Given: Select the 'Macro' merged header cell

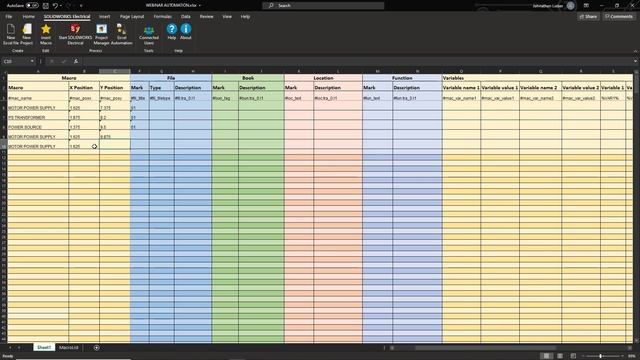Looking at the screenshot, I should click(x=69, y=78).
